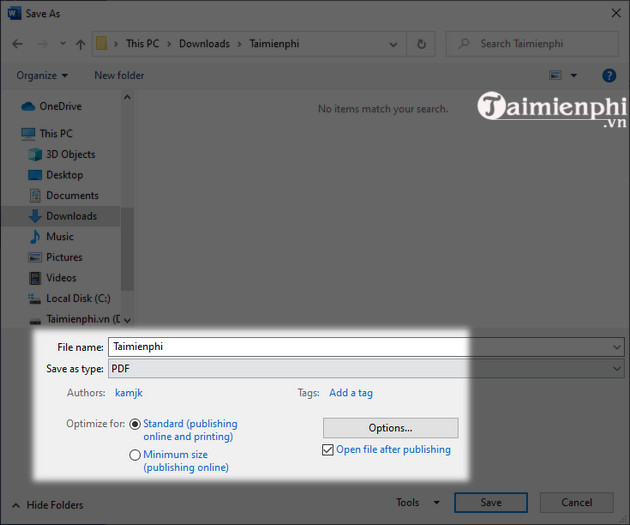Image resolution: width=630 pixels, height=525 pixels.
Task: Open the recent locations dropdown arrow
Action: click(63, 43)
